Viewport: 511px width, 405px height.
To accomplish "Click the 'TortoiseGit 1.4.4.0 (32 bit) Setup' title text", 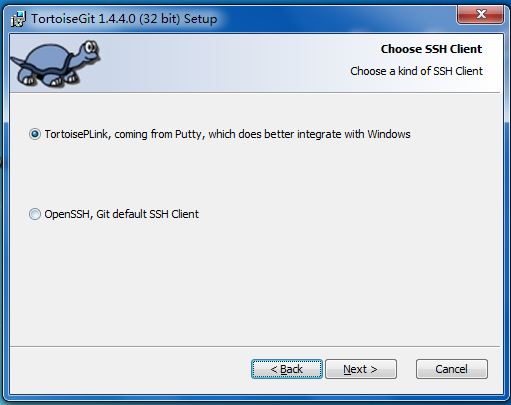I will [124, 19].
